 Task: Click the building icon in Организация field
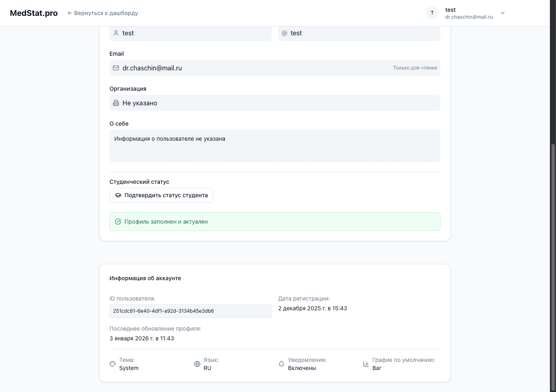tap(116, 103)
